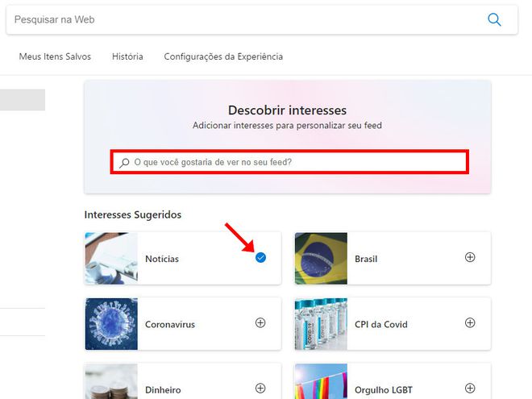Select the Orgulho LGBT card label
Viewport: 532px width, 399px height.
(x=384, y=390)
